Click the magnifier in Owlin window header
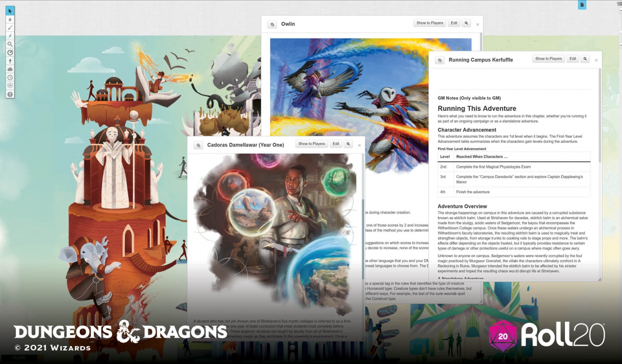The height and width of the screenshot is (364, 622). point(466,23)
